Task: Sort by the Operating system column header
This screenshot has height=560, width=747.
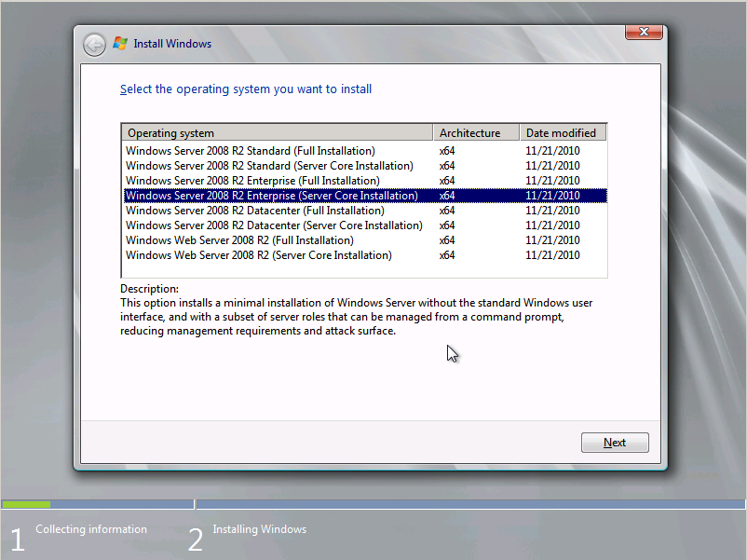Action: click(278, 133)
